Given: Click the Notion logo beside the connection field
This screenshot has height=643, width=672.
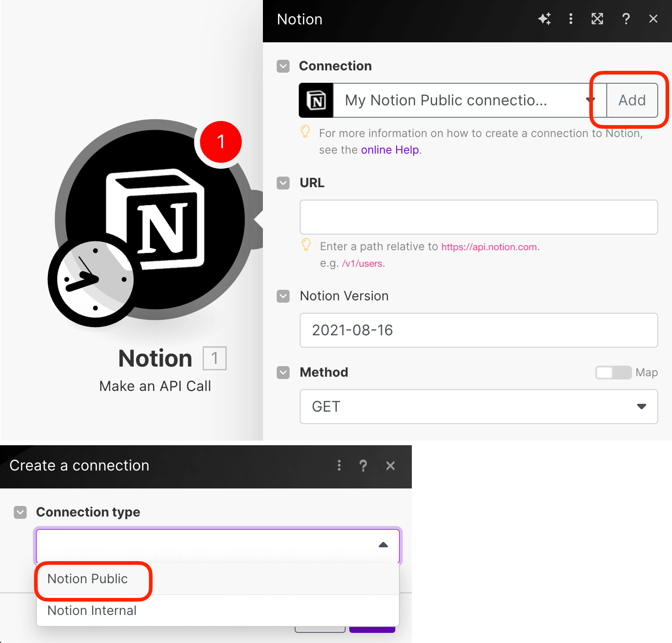Looking at the screenshot, I should (x=315, y=100).
